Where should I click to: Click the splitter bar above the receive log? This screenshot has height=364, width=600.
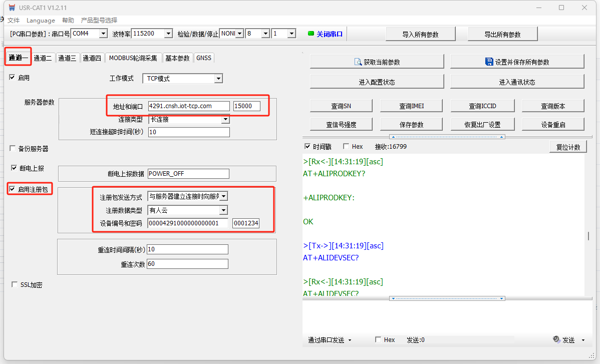click(x=447, y=137)
